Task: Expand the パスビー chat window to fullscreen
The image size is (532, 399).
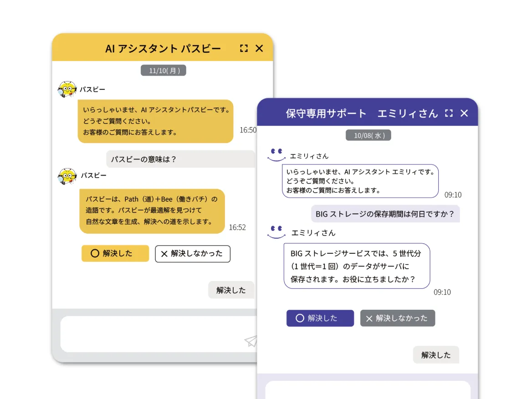Action: (x=244, y=48)
